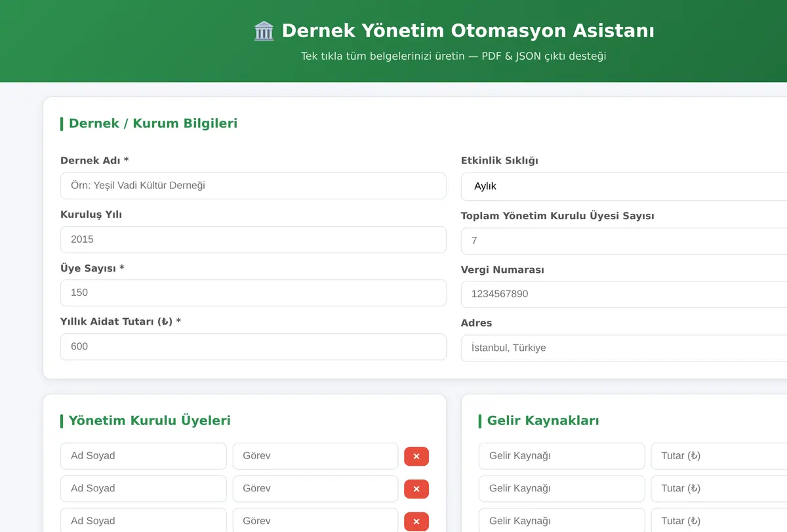Screen dimensions: 787x532
Task: Select second row Görev field
Action: click(315, 489)
